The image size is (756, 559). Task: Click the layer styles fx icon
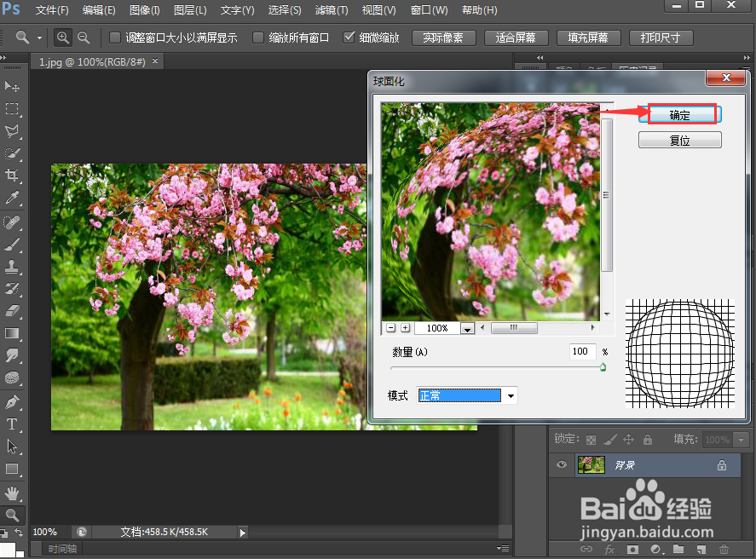click(609, 549)
